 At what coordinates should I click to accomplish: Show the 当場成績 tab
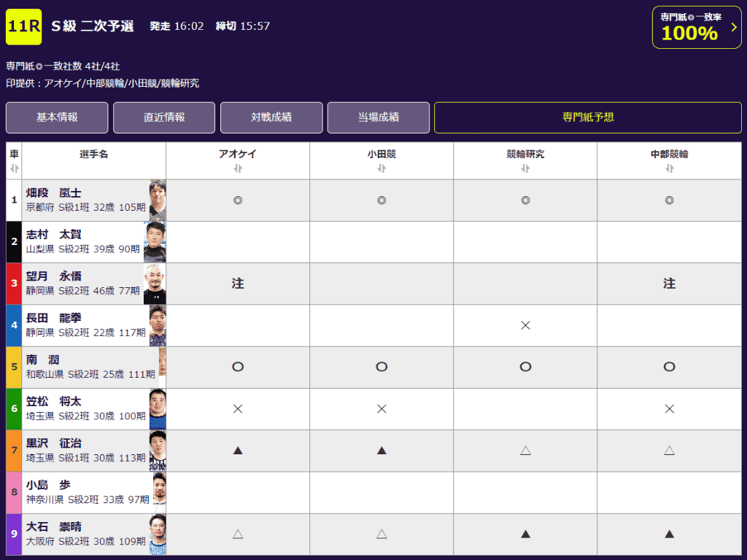pyautogui.click(x=379, y=117)
